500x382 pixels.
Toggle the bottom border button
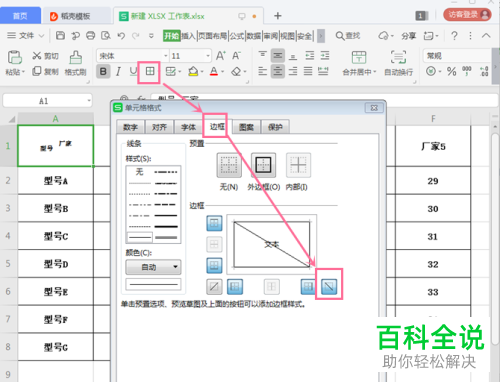(214, 265)
